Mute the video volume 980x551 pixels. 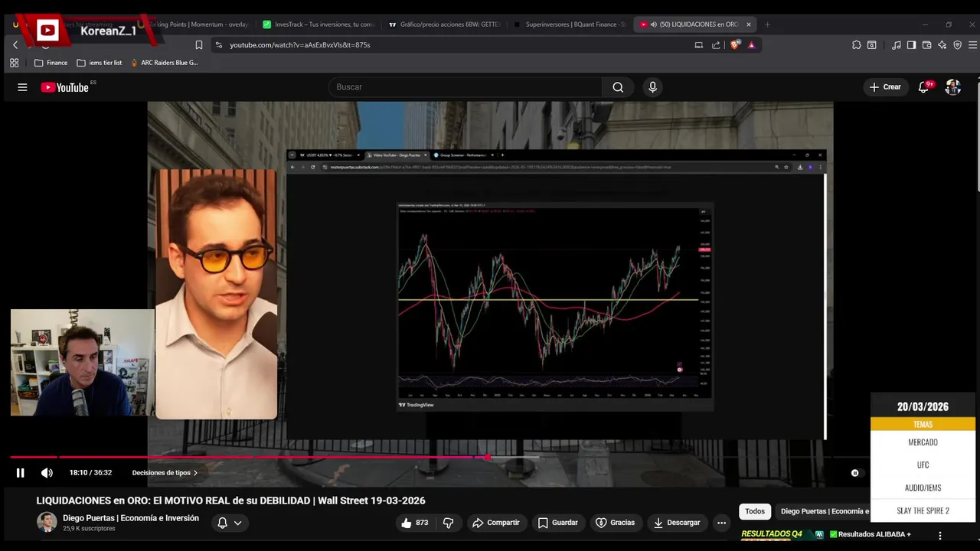[47, 473]
